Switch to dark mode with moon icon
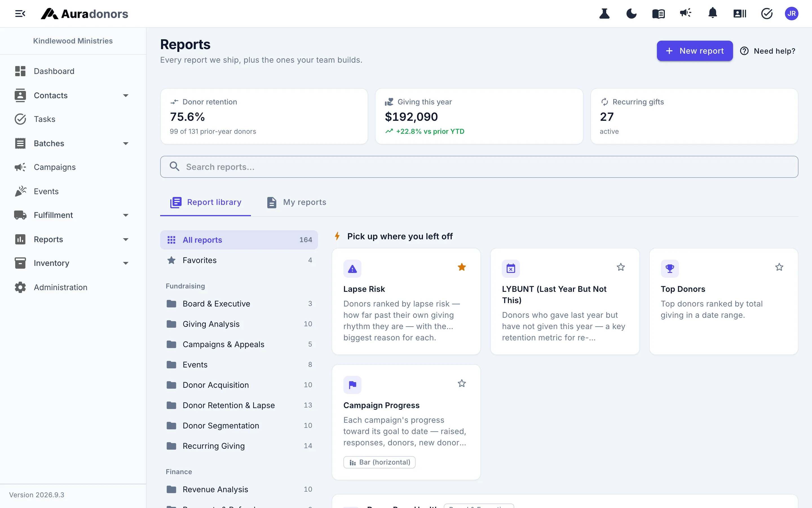The height and width of the screenshot is (508, 812). click(x=632, y=14)
